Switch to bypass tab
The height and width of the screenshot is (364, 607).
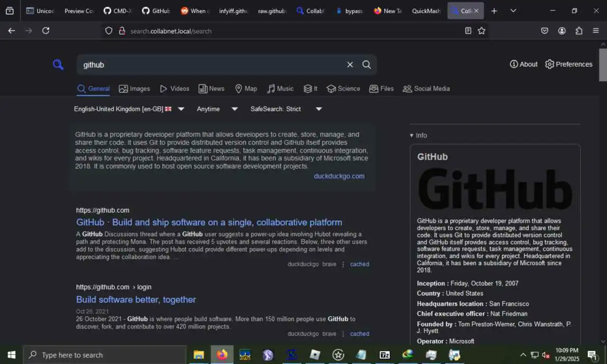tap(349, 11)
